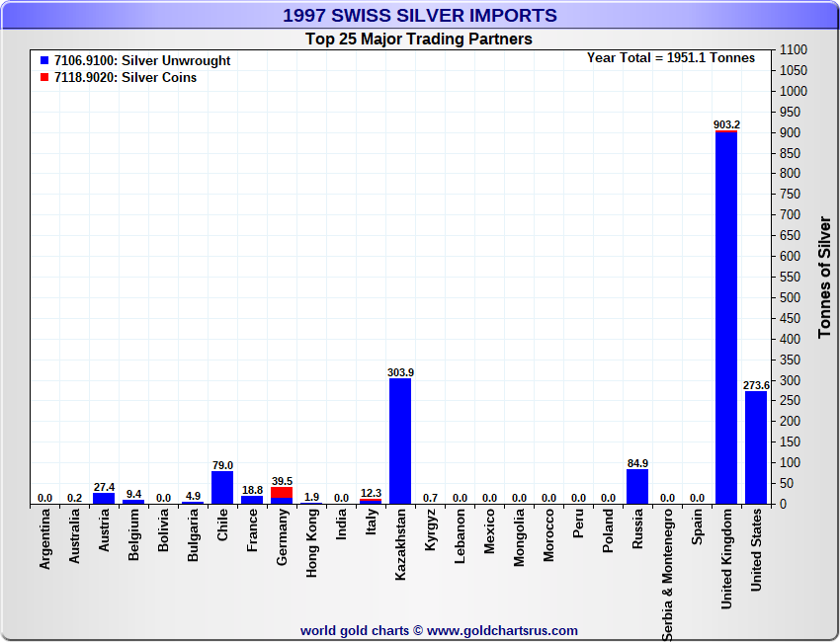This screenshot has width=840, height=642.
Task: Click the Tonnes of Silver axis title
Action: point(824,278)
